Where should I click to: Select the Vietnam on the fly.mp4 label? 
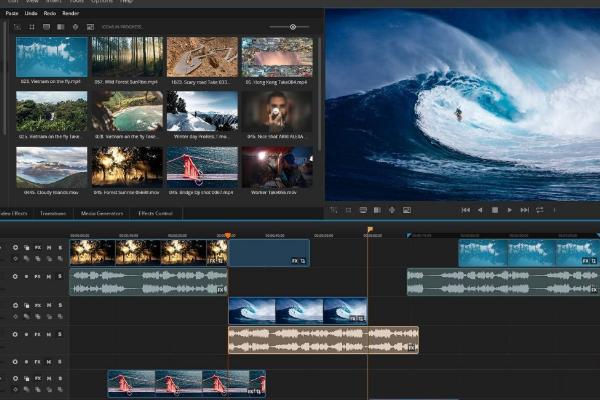point(51,82)
